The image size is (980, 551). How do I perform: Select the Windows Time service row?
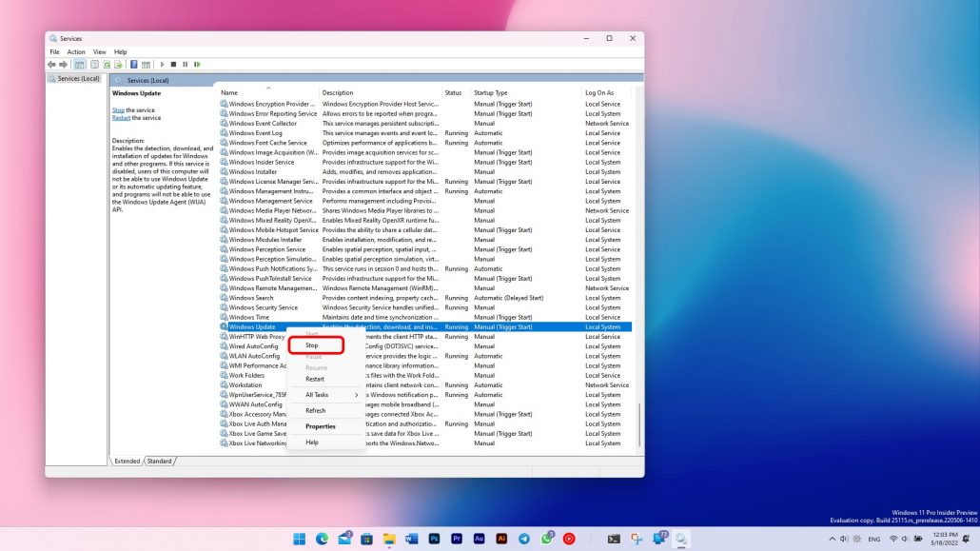click(x=425, y=317)
